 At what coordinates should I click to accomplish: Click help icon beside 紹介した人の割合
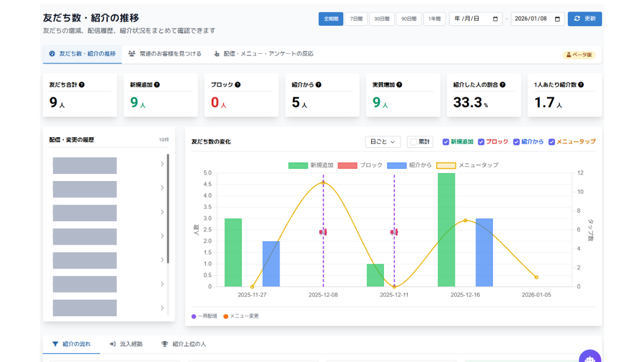coord(503,85)
